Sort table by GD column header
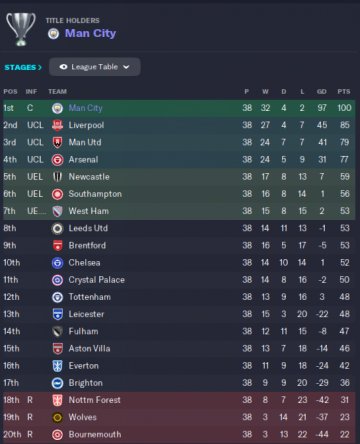The height and width of the screenshot is (444, 360). [x=322, y=92]
